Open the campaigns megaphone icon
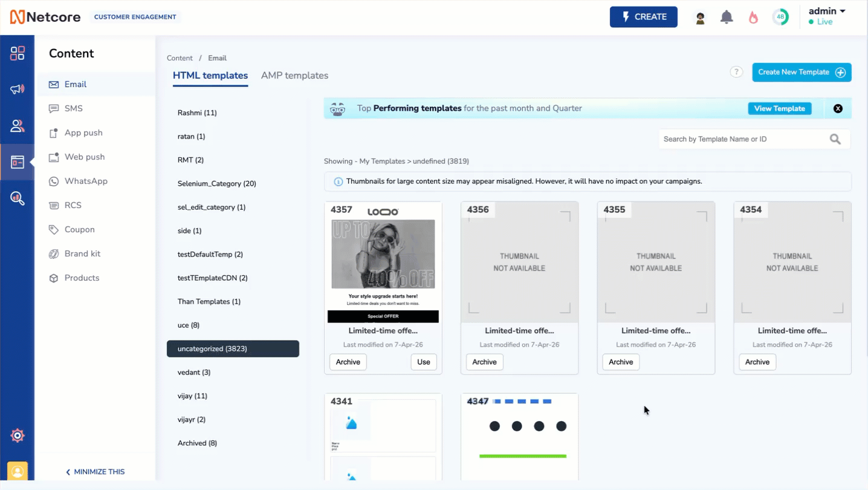 pos(18,90)
